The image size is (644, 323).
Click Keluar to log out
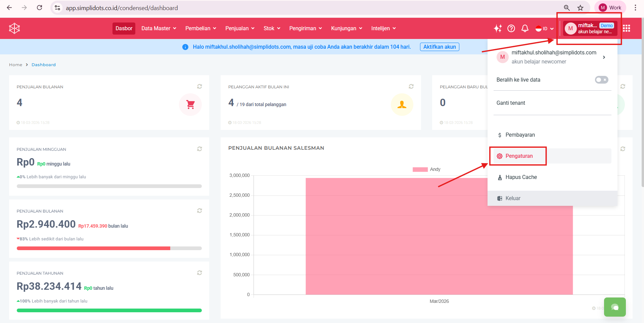[x=513, y=198]
